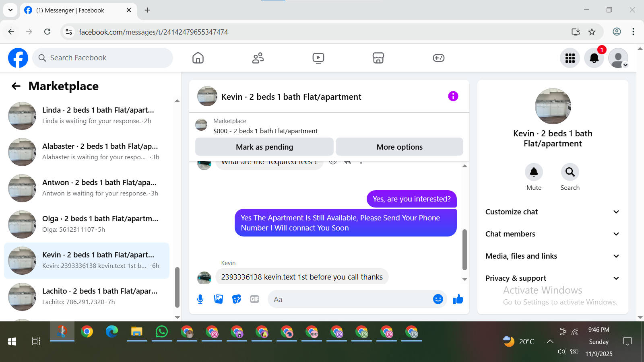Open Windows notification center
The image size is (644, 362).
pos(627,341)
